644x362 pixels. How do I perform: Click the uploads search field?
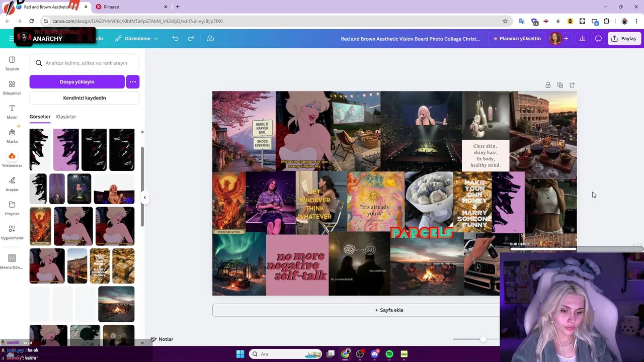85,63
